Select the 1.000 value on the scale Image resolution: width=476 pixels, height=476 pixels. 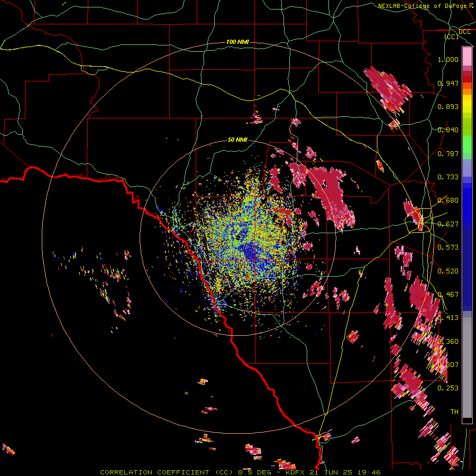click(x=448, y=59)
